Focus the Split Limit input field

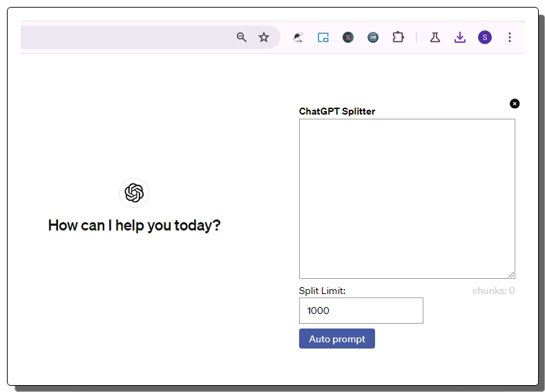pos(361,311)
